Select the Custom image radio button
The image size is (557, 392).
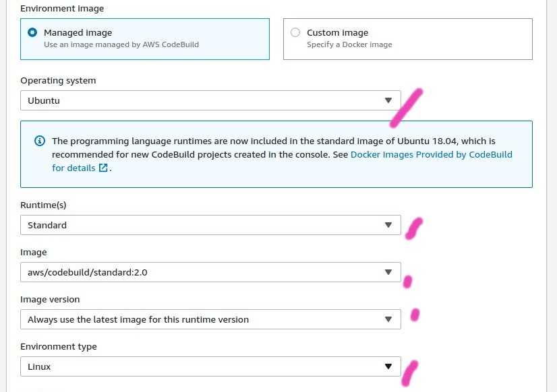point(295,32)
